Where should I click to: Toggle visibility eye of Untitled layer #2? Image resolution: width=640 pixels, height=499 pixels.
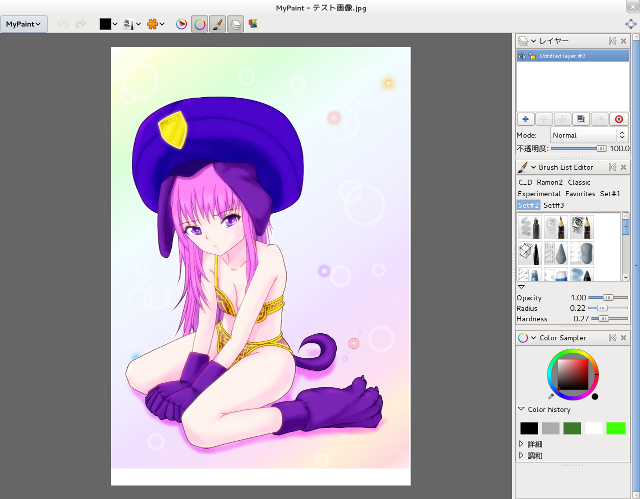[522, 56]
